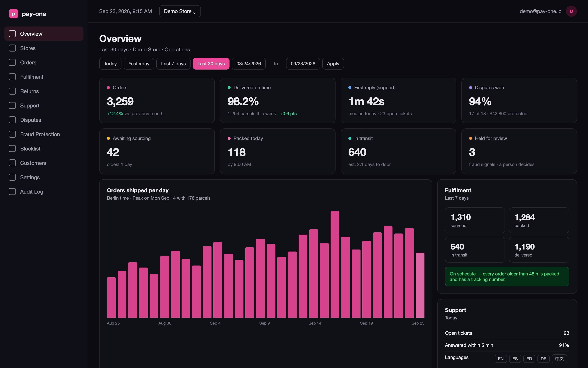588x368 pixels.
Task: Open Fraud Protection label in sidebar
Action: pyautogui.click(x=40, y=134)
